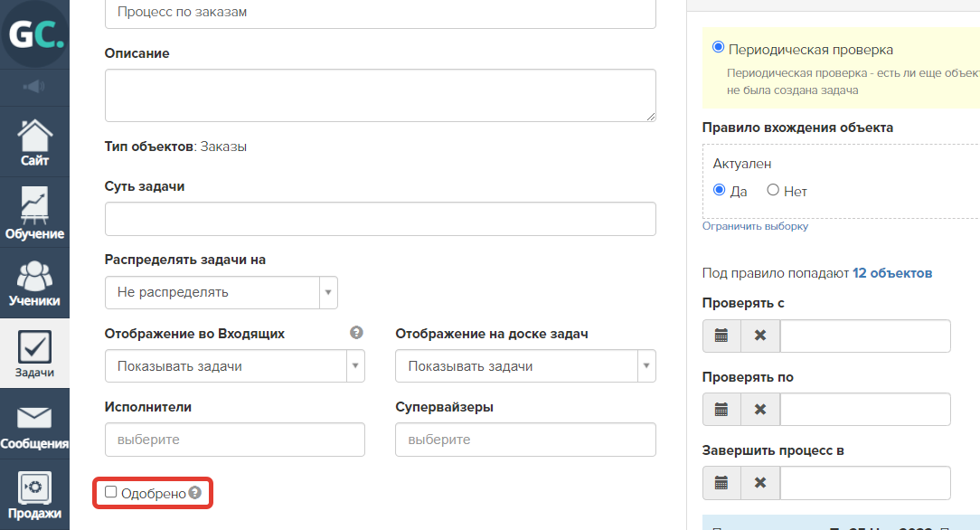Screen dimensions: 980x530
Task: Open calendar for Проверять с date
Action: click(x=721, y=336)
